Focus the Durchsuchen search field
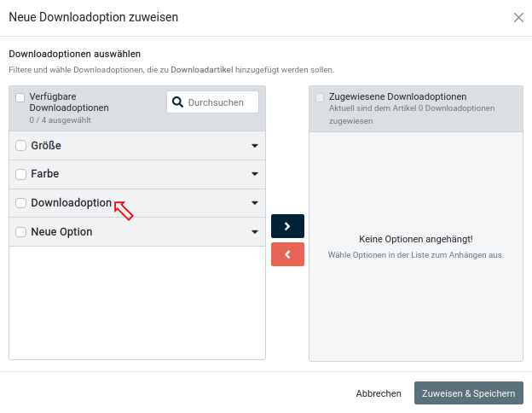The height and width of the screenshot is (413, 532). [220, 102]
